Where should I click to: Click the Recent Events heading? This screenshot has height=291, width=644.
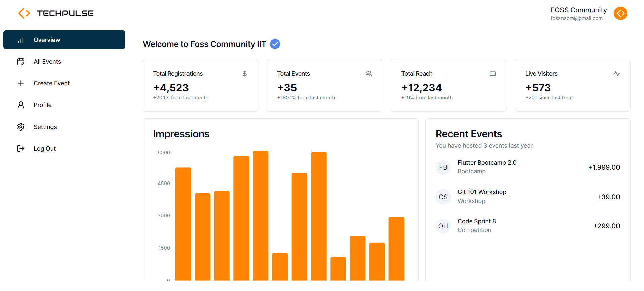point(469,134)
